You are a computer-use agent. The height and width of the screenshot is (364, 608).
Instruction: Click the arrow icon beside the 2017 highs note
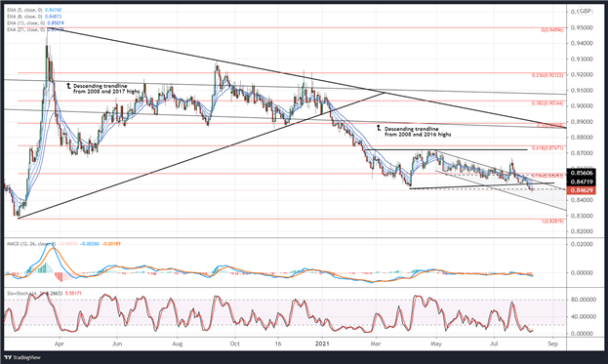pos(69,85)
